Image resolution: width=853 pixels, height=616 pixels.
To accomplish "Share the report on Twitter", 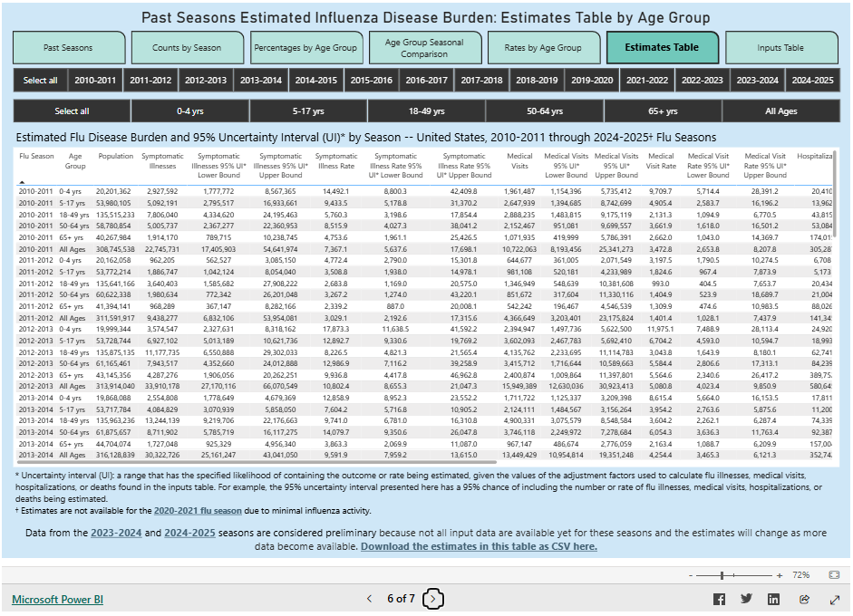I will (x=745, y=599).
